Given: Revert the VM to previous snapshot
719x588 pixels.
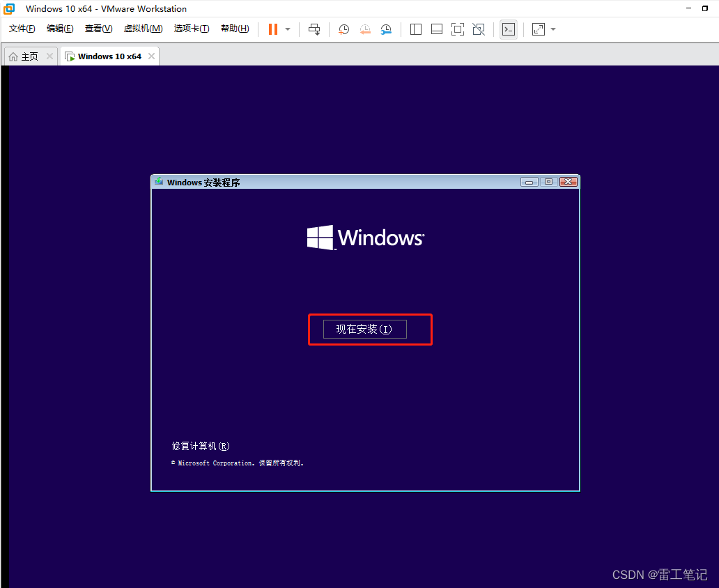Looking at the screenshot, I should (x=365, y=29).
